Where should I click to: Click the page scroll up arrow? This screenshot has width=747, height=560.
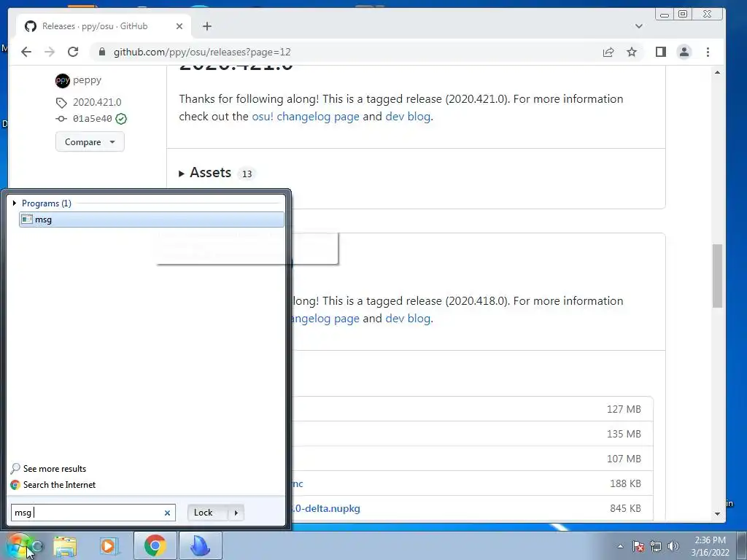click(x=718, y=72)
